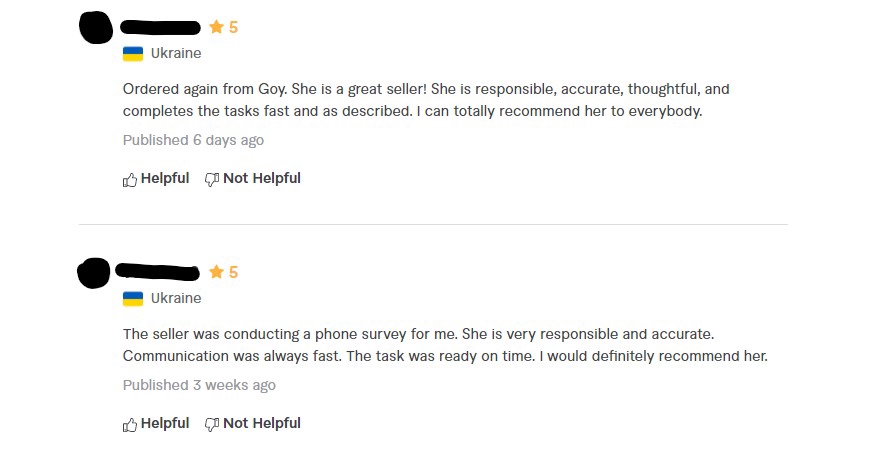This screenshot has height=469, width=891.
Task: Click Ukraine flag icon in first review
Action: pos(133,54)
